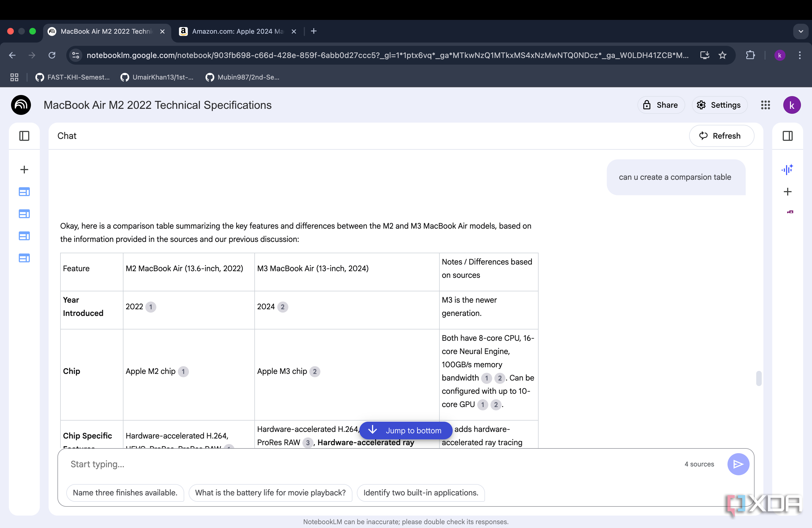The width and height of the screenshot is (812, 528).
Task: Select "Identify two built-in applications." suggestion
Action: 421,493
